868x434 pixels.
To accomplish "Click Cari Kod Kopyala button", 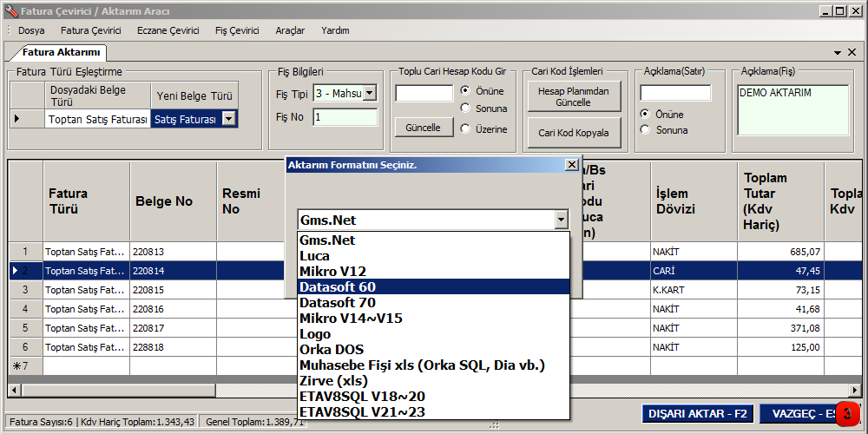I will click(x=574, y=133).
